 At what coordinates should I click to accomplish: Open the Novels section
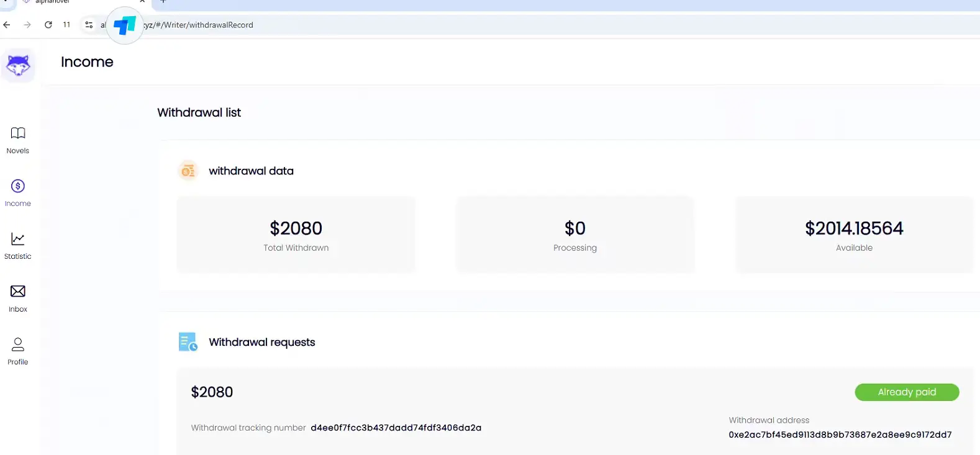click(18, 140)
